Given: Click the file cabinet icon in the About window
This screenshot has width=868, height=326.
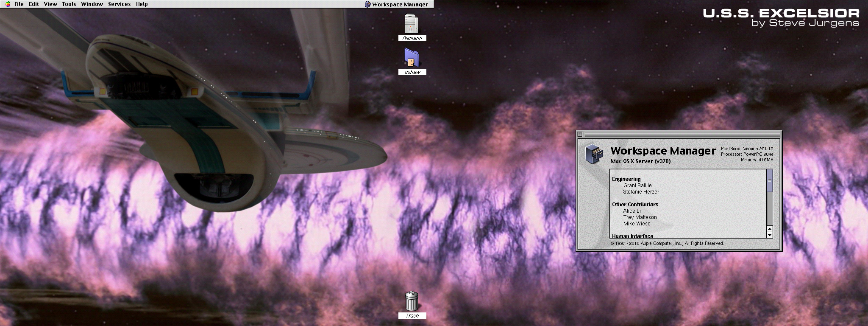Looking at the screenshot, I should point(594,154).
